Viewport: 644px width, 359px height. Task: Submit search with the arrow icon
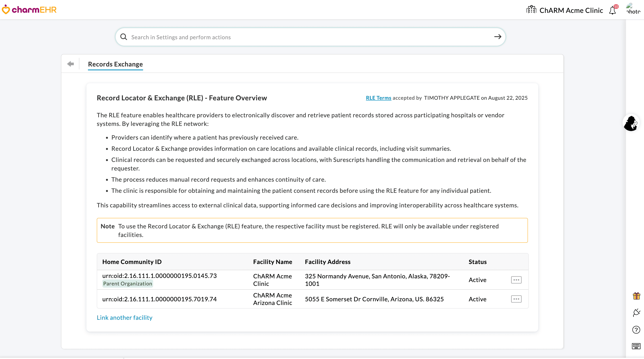click(497, 37)
